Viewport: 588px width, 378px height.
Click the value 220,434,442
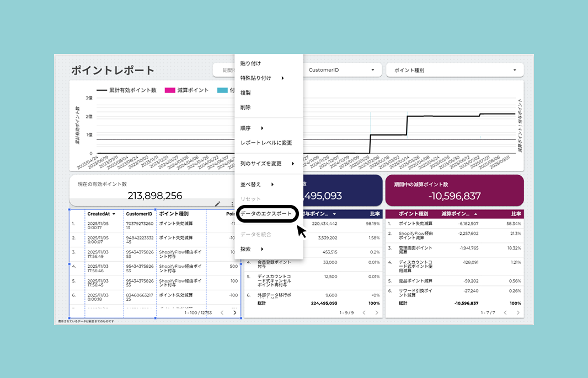(324, 224)
